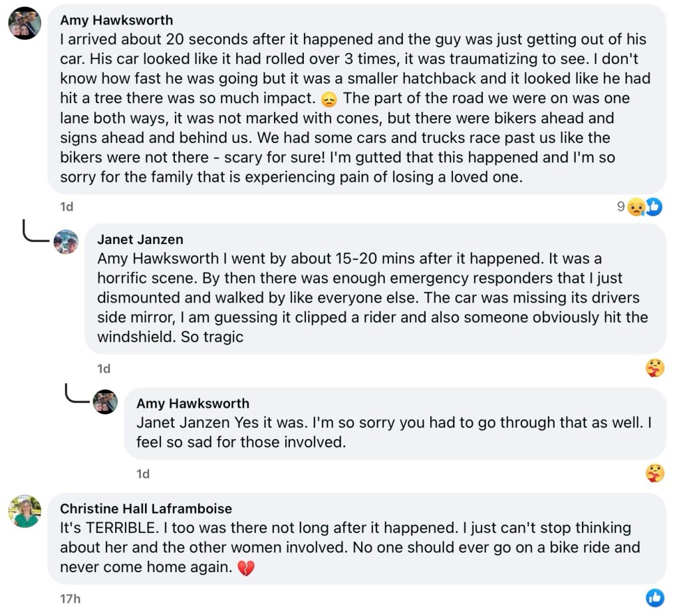Open the Christine Hall Laframboise name link

146,509
